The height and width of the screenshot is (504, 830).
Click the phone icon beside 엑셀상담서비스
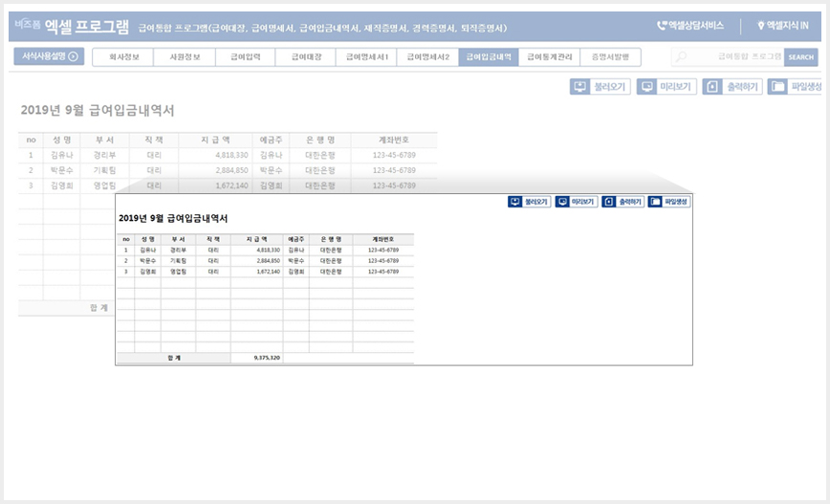(662, 26)
